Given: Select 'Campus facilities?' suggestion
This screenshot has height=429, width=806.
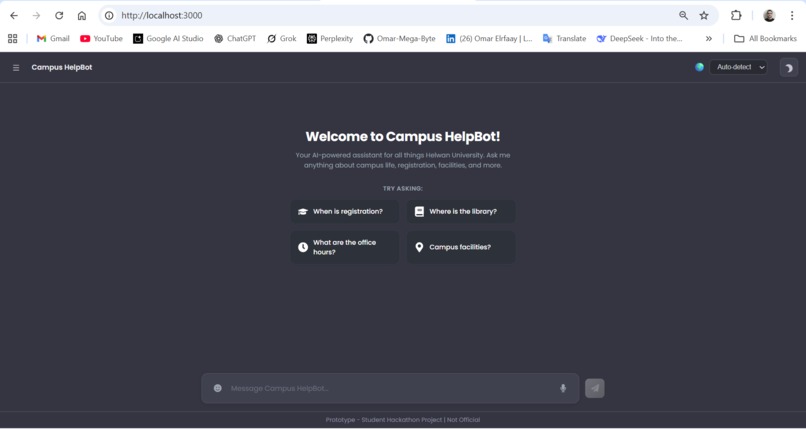Looking at the screenshot, I should [x=461, y=247].
